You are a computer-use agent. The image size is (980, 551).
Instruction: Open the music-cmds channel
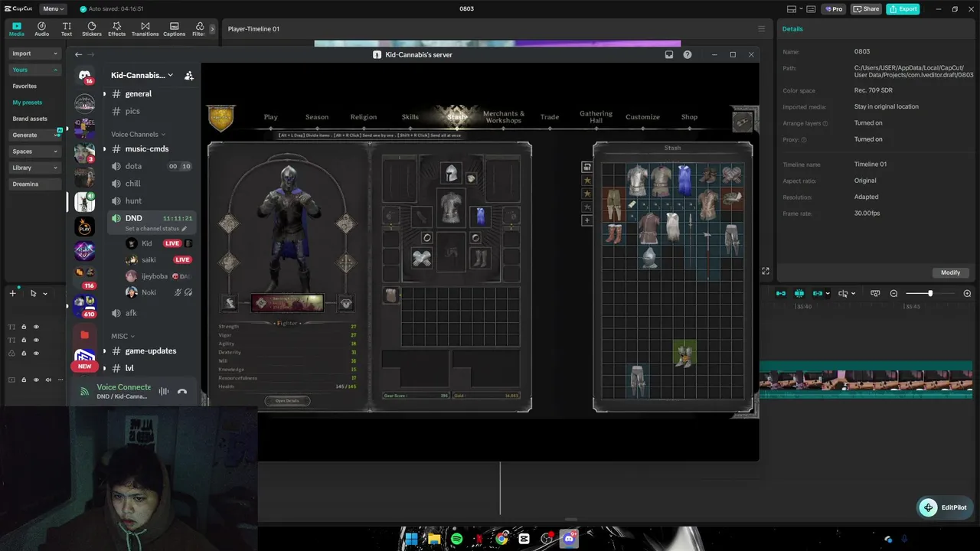coord(147,148)
